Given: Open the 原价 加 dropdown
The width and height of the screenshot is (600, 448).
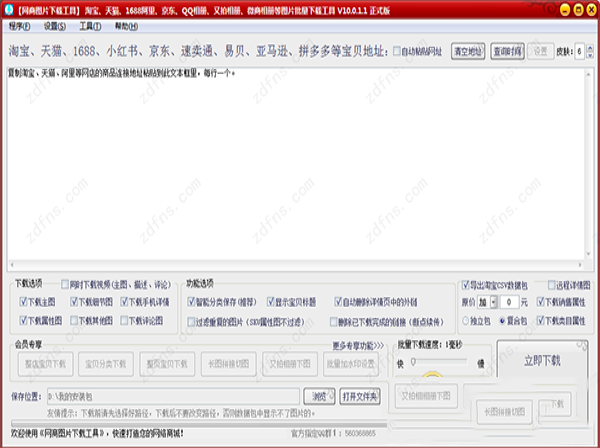Looking at the screenshot, I should [494, 302].
